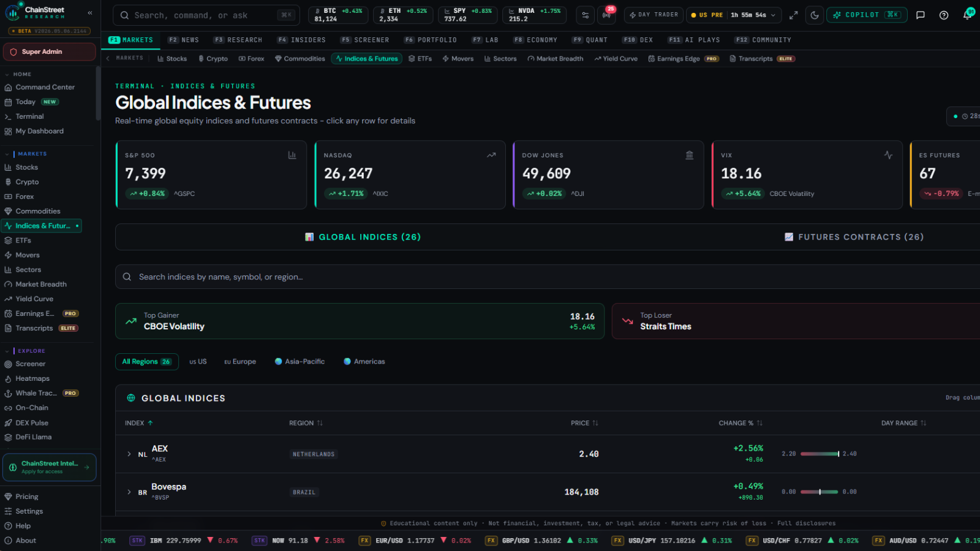This screenshot has height=551, width=980.
Task: Open Full disclosures link in footer
Action: 806,524
